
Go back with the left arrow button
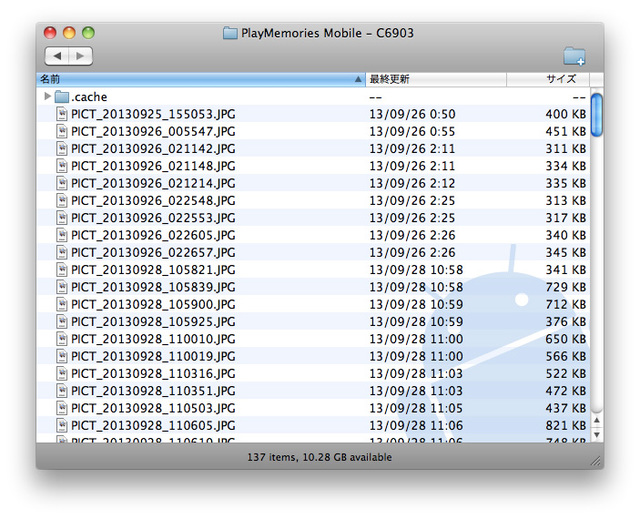pos(57,56)
